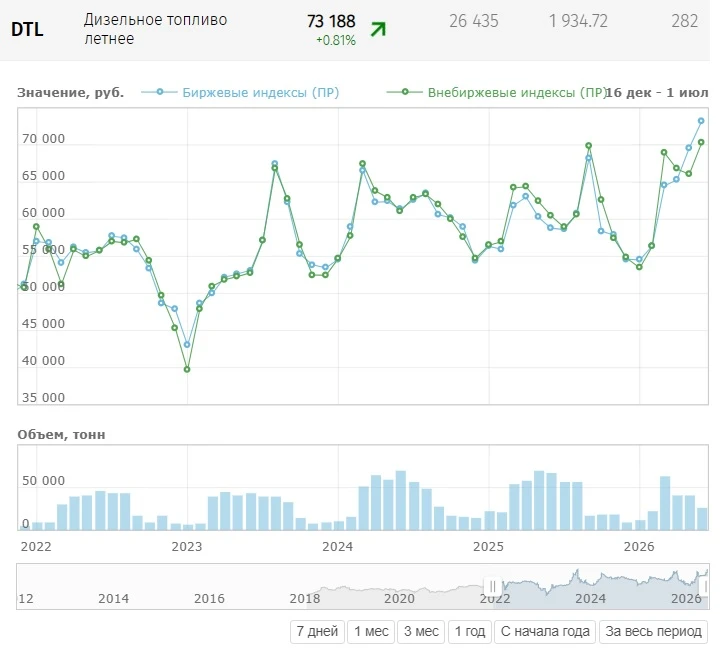Screen dimensions: 720x649
Task: Click the 70 000 y-axis label
Action: tap(43, 139)
